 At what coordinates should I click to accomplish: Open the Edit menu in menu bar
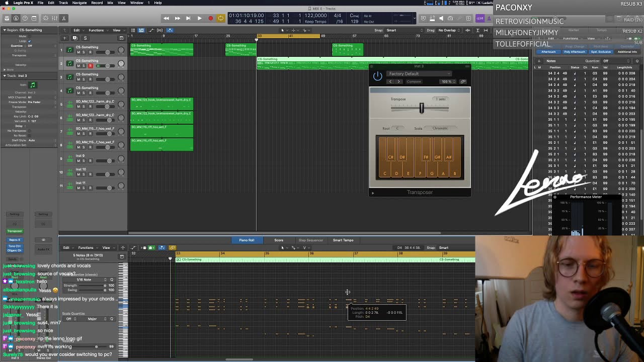coord(51,3)
